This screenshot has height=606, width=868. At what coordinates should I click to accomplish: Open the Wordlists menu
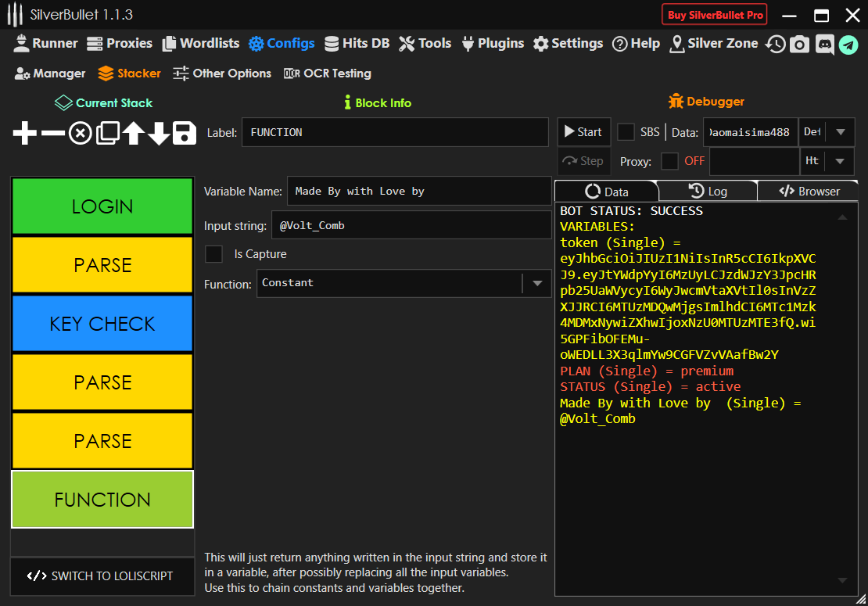click(201, 44)
